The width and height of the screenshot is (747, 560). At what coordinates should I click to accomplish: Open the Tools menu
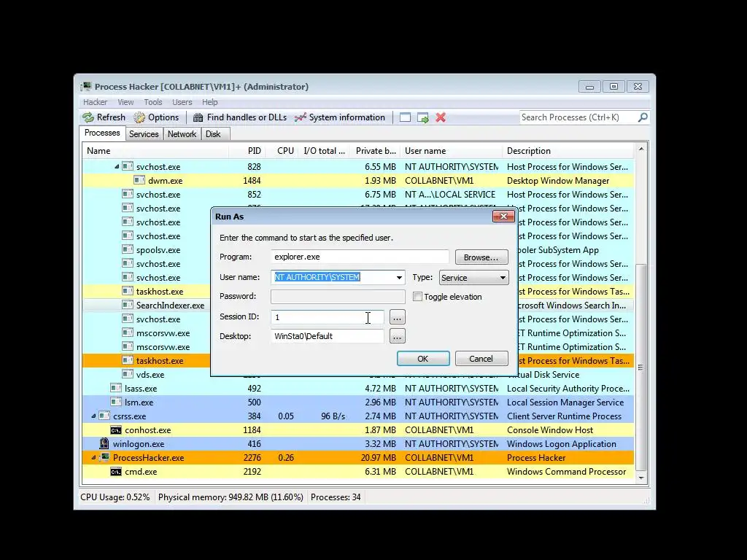(153, 102)
